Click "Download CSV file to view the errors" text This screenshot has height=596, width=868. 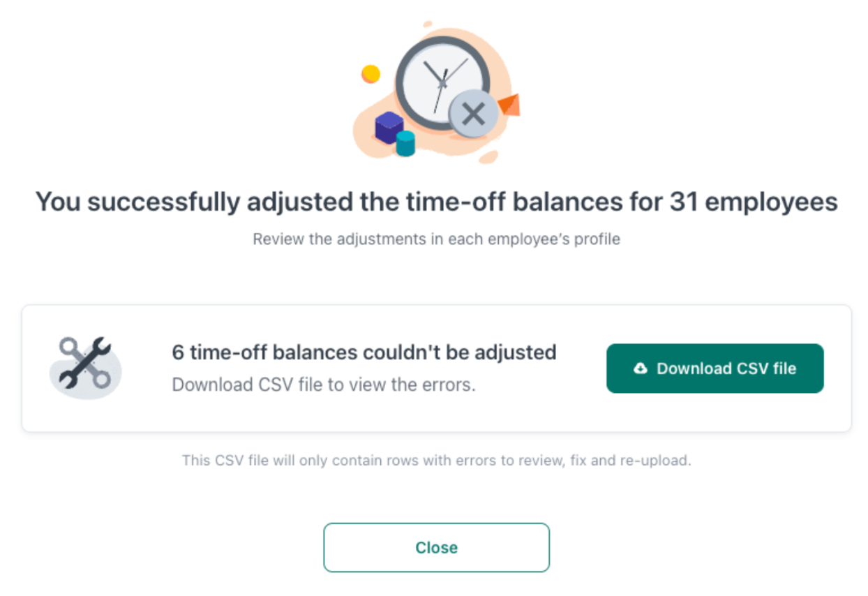[x=324, y=385]
